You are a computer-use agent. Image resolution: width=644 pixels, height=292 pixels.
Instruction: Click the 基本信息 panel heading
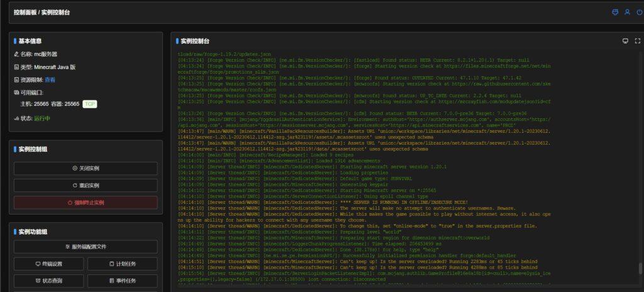tap(30, 41)
